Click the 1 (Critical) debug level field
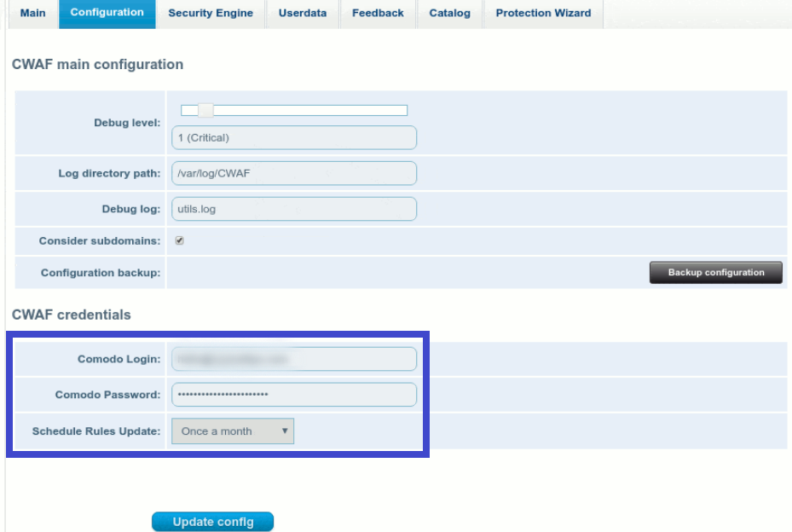 [x=294, y=138]
